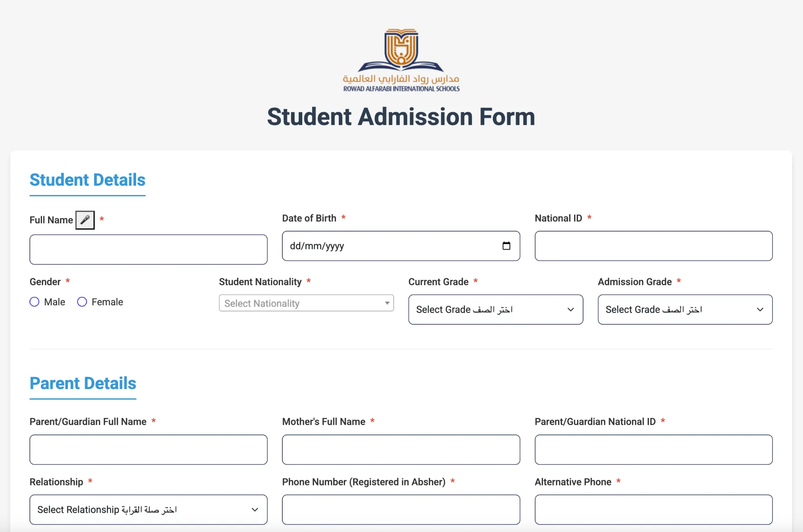Click the Parent/Guardian Full Name field

point(148,449)
